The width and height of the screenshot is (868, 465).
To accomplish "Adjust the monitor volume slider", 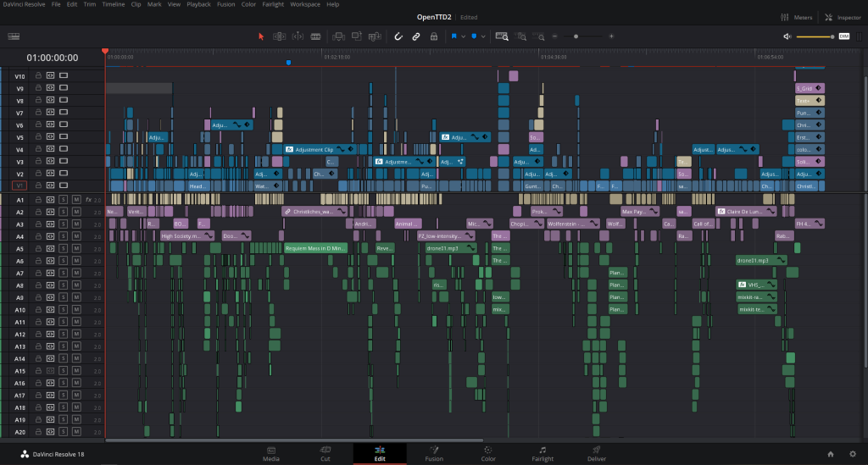I will click(x=815, y=36).
